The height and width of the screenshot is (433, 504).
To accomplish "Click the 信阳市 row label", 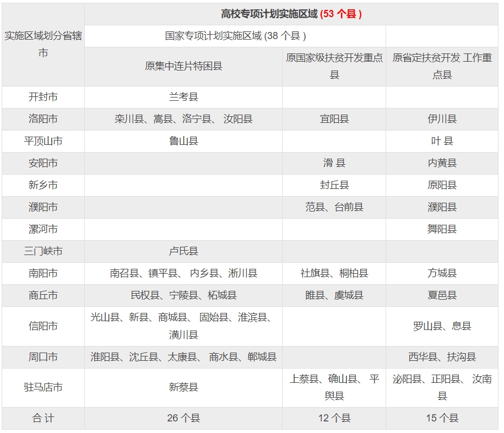I will (43, 326).
